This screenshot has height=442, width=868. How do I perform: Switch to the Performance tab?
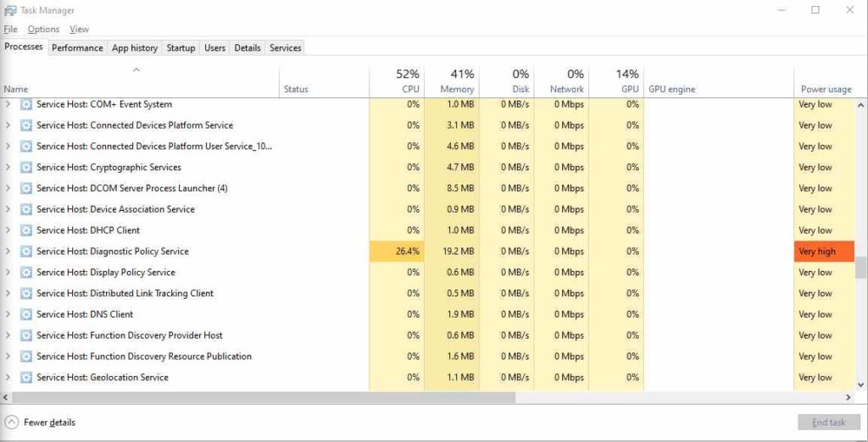coord(77,48)
